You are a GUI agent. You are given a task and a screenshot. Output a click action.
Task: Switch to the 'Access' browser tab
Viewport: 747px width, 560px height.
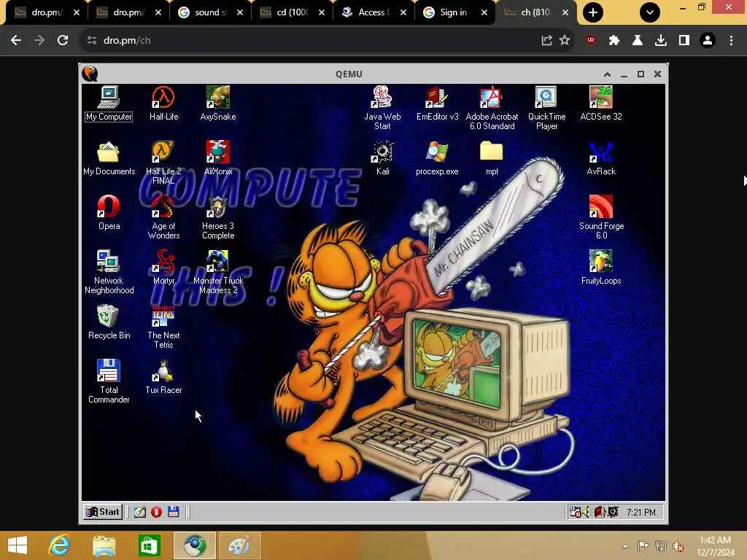click(373, 12)
